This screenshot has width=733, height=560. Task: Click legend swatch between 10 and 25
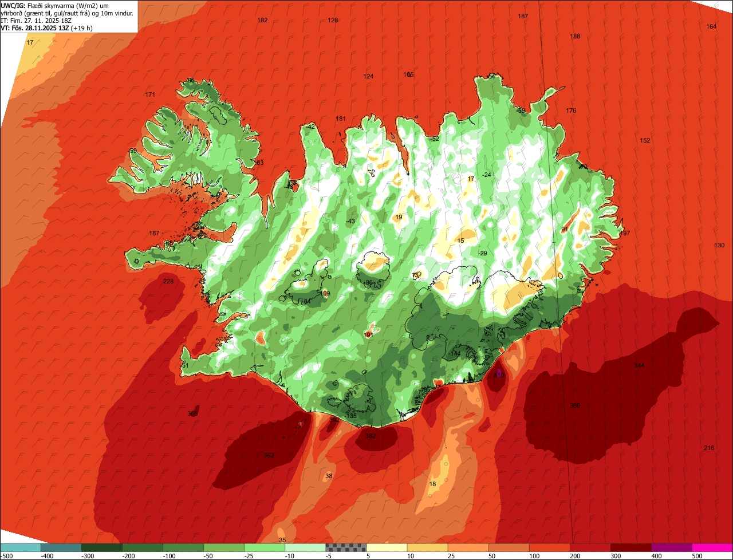point(427,547)
